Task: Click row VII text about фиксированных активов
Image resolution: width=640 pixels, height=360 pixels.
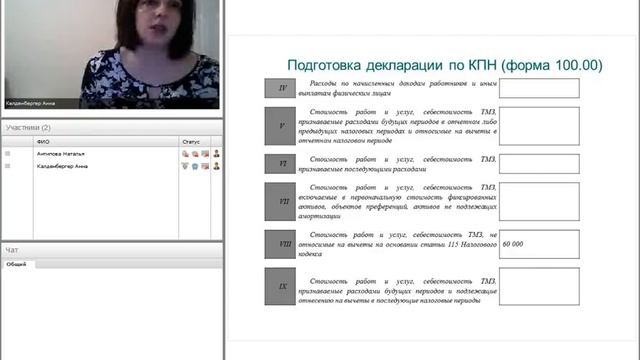Action: [398, 202]
